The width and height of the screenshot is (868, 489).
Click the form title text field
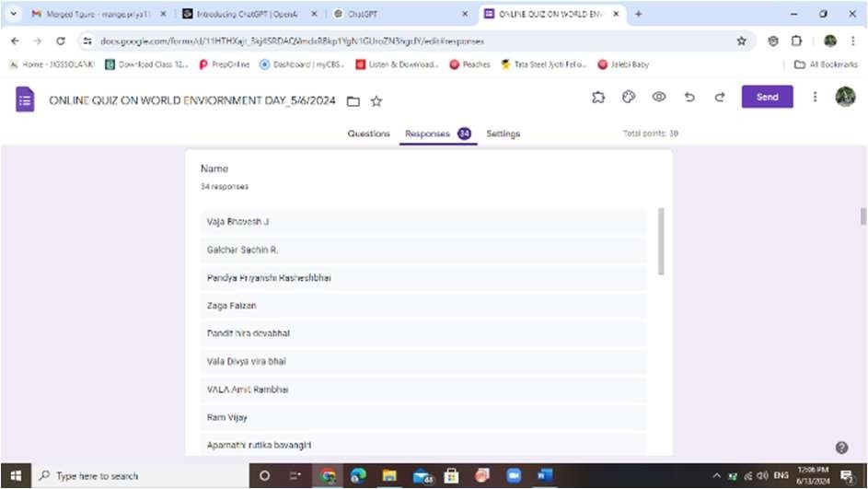pos(192,100)
